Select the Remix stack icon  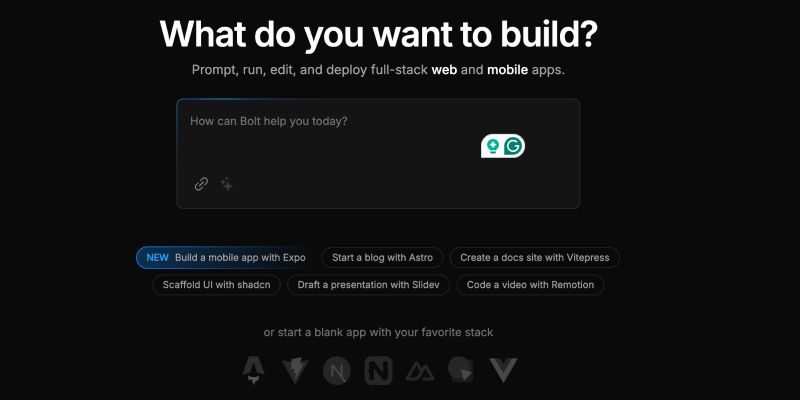[x=461, y=371]
